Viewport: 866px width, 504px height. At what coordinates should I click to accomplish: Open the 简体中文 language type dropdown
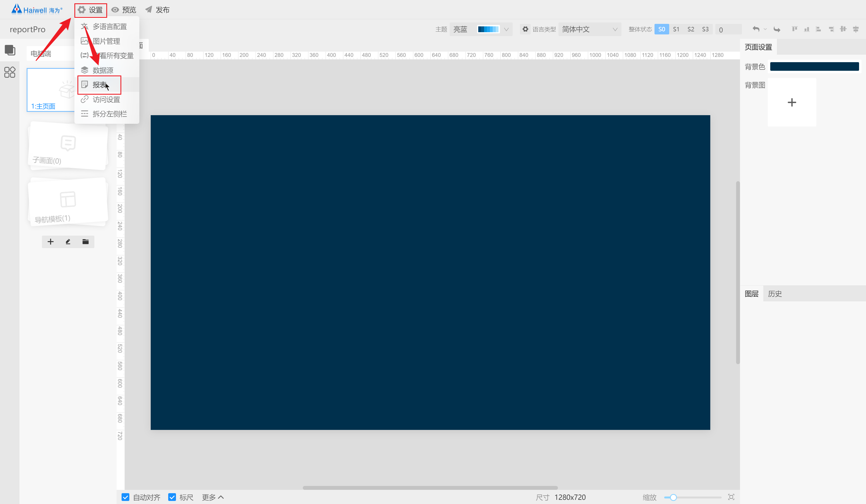pos(589,29)
